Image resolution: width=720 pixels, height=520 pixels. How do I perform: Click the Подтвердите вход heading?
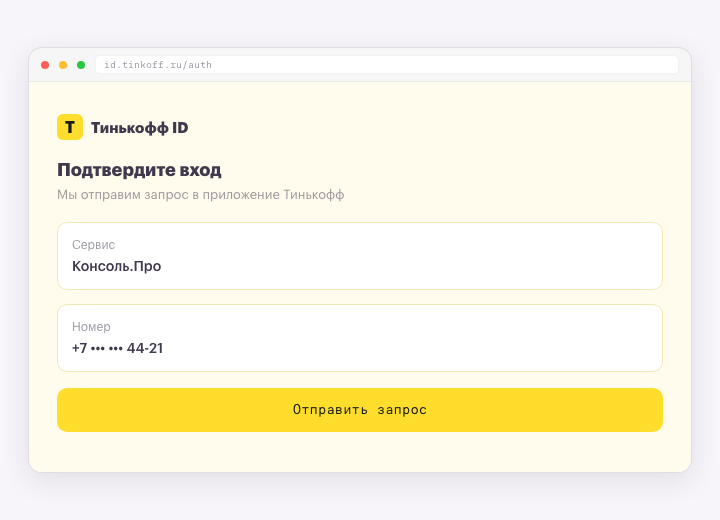139,170
